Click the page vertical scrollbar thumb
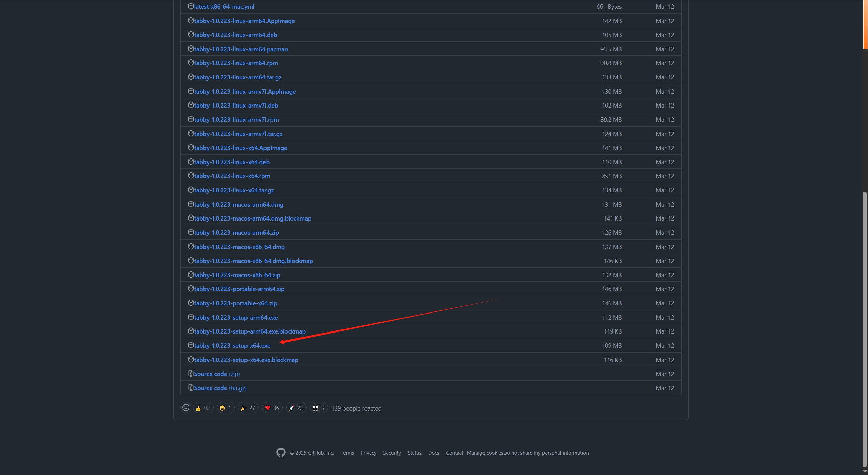This screenshot has width=868, height=475. coord(865,329)
